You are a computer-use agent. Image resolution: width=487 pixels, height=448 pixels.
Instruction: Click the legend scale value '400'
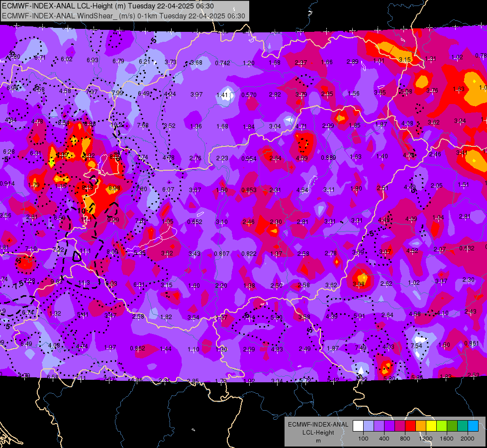click(384, 439)
